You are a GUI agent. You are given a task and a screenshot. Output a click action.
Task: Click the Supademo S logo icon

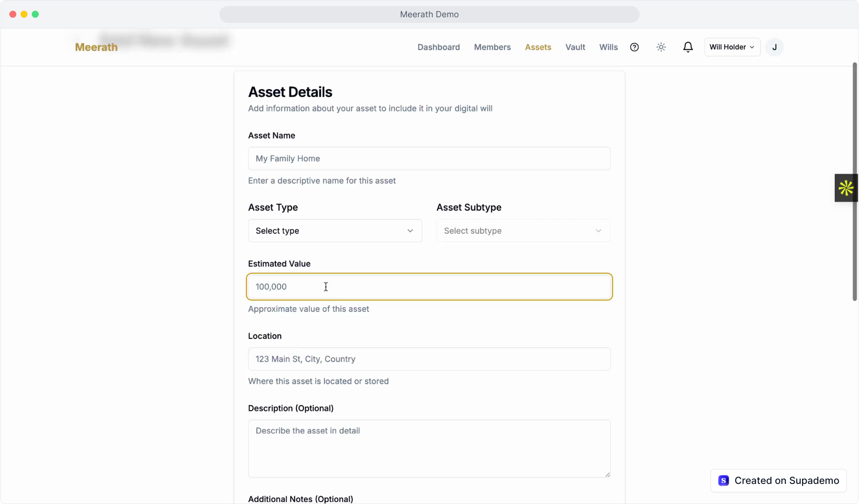[x=724, y=481]
